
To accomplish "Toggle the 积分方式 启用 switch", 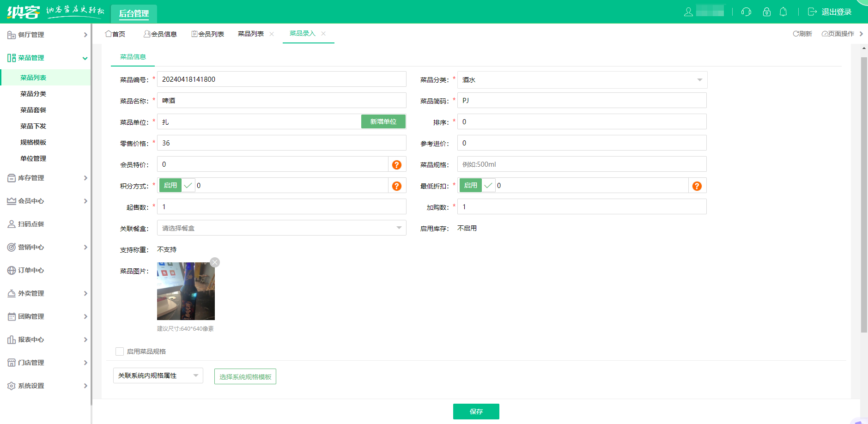I will click(x=177, y=185).
